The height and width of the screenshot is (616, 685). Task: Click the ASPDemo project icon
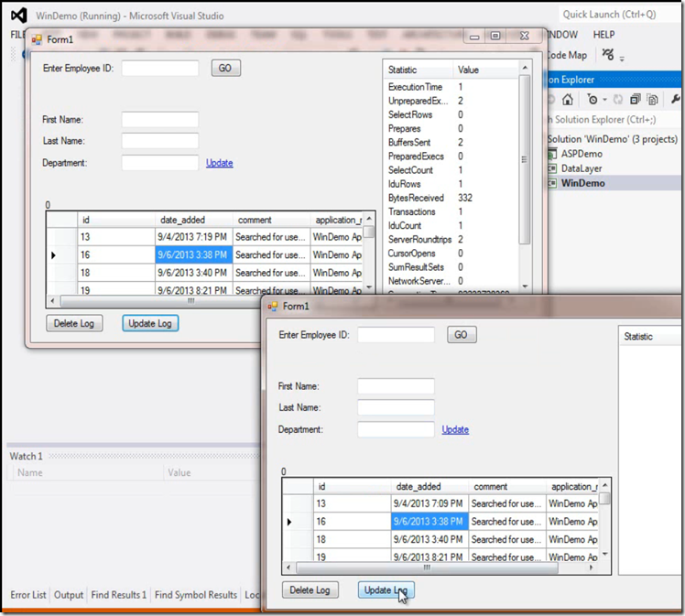(x=552, y=154)
